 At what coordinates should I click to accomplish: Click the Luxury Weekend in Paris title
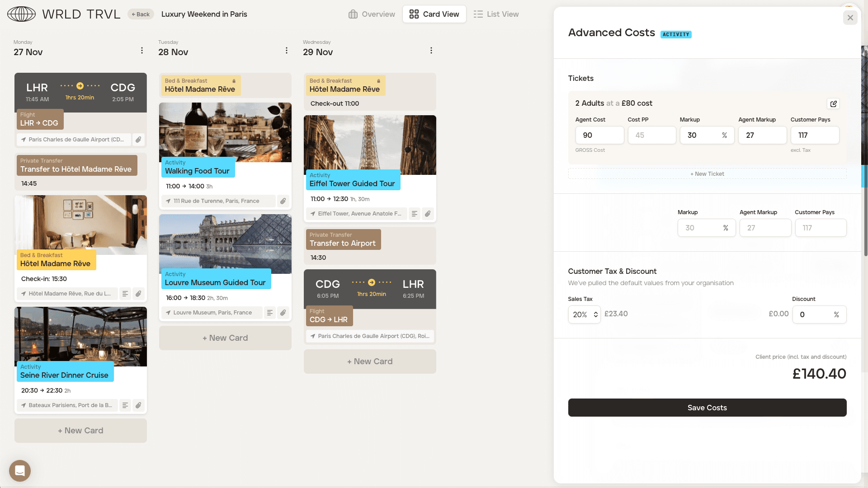[204, 14]
